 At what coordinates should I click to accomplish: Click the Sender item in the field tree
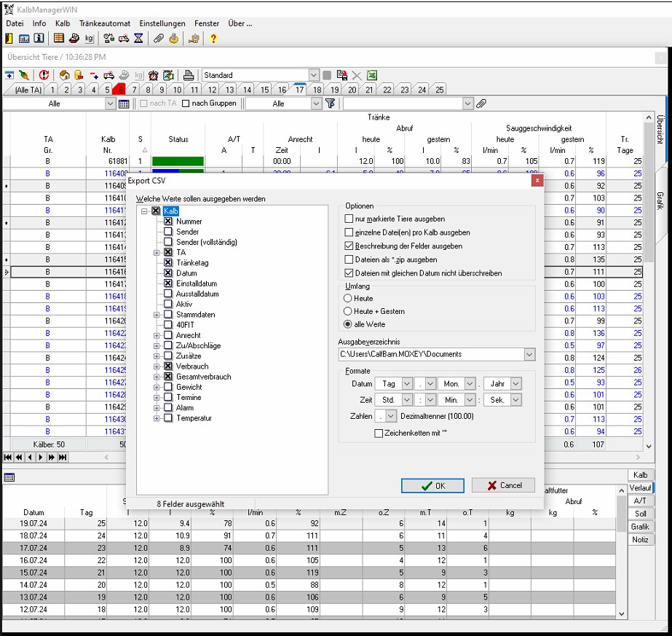pos(187,232)
